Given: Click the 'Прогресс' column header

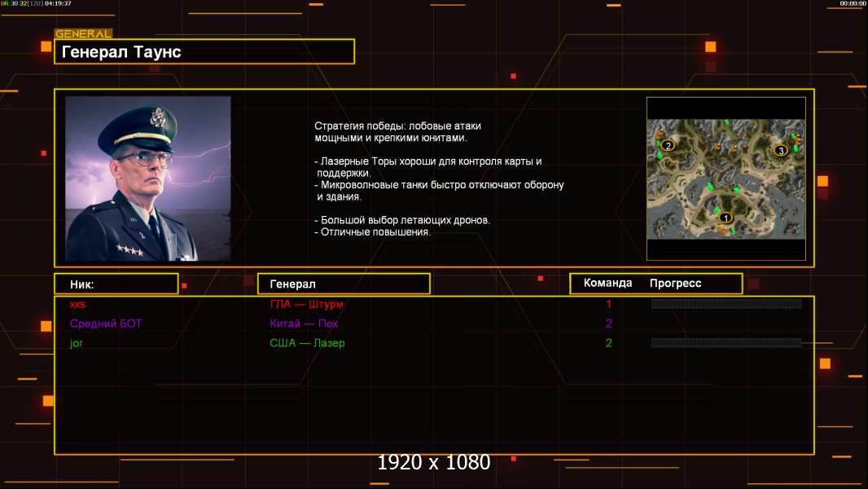Looking at the screenshot, I should pyautogui.click(x=675, y=284).
